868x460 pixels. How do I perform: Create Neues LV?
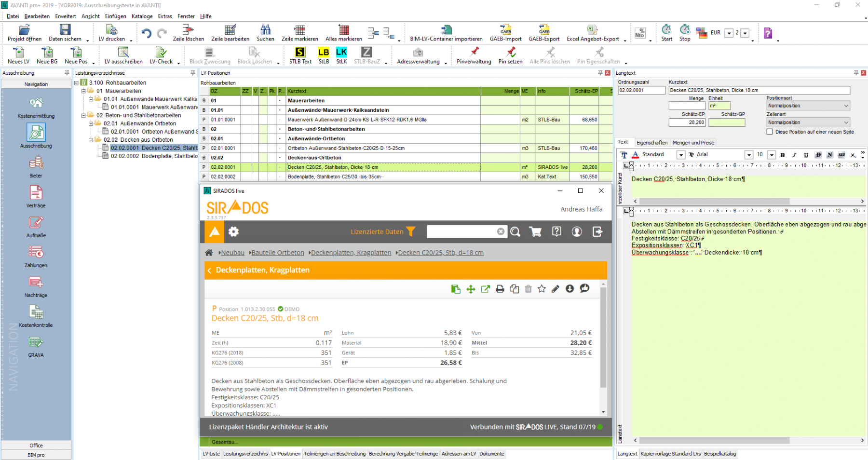(x=18, y=55)
